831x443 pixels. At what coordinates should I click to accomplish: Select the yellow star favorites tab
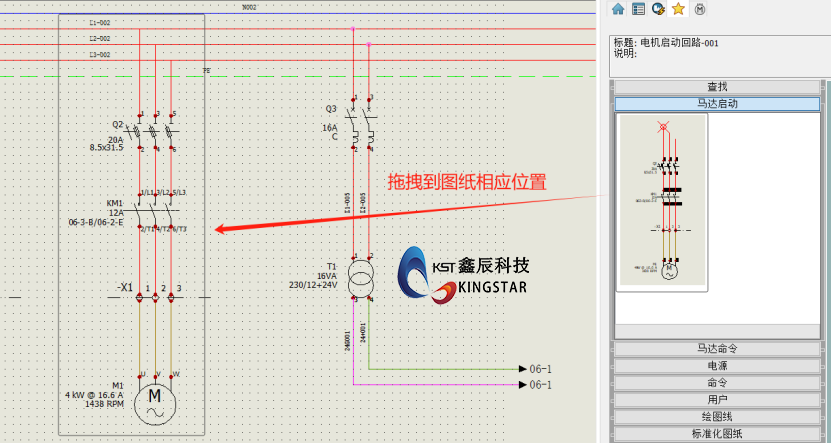coord(678,9)
